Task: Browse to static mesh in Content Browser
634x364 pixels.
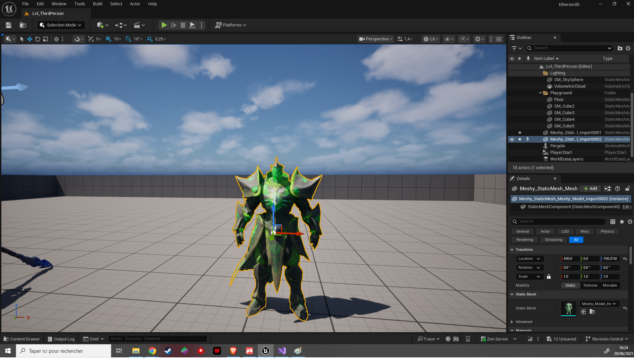Action: [x=592, y=312]
